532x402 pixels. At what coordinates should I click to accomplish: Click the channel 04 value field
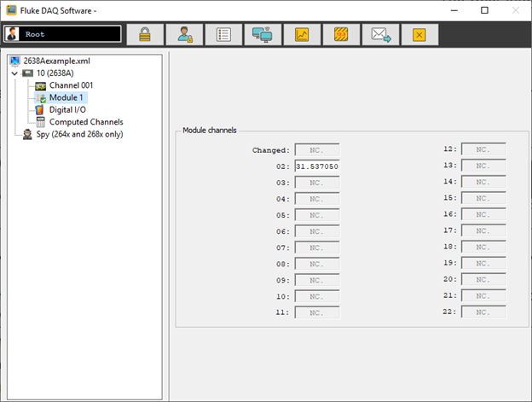click(317, 199)
